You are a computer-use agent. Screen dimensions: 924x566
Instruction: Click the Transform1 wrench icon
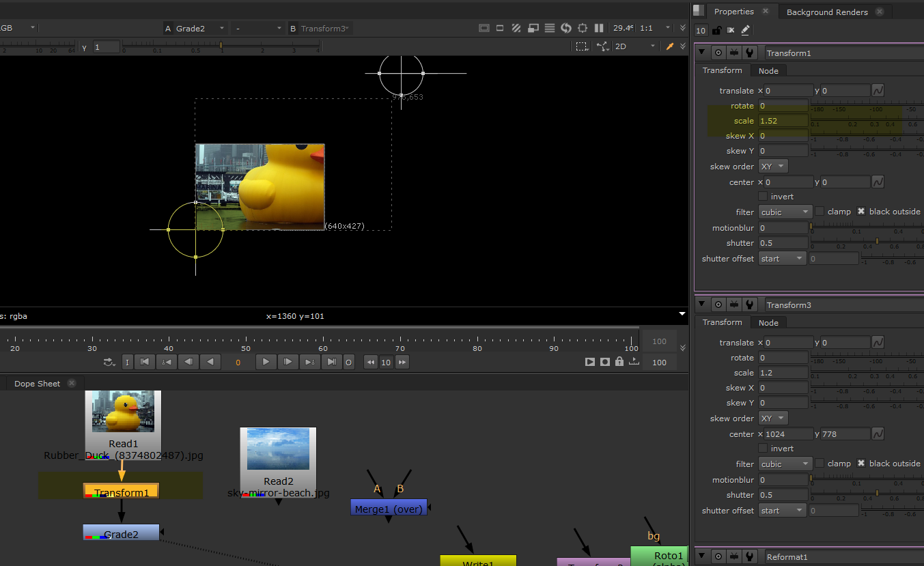tap(750, 53)
